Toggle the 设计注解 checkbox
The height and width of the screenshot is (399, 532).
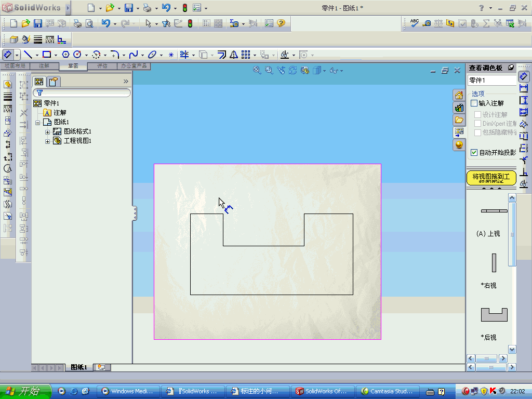tap(478, 114)
